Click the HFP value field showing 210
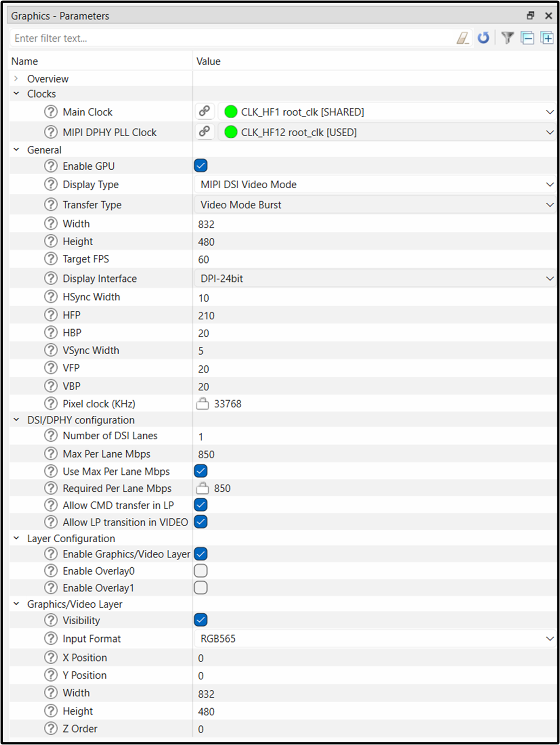The width and height of the screenshot is (560, 745). [x=374, y=316]
